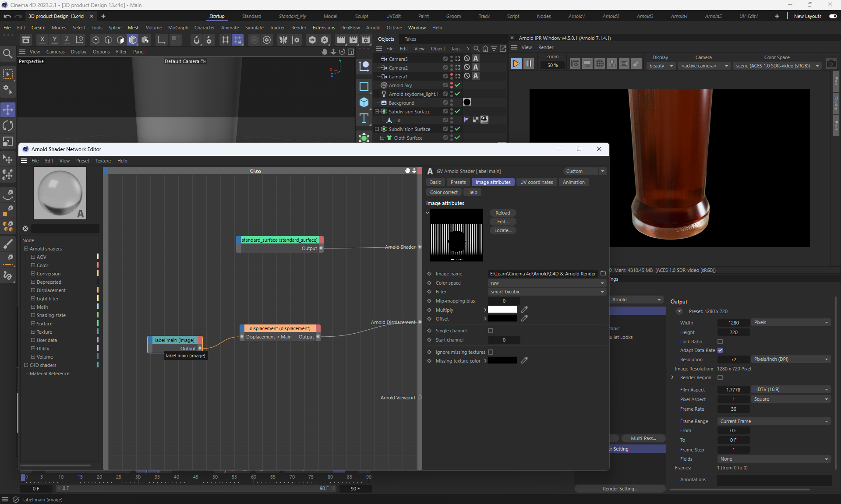Click the cube primitive icon
841x504 pixels.
pyautogui.click(x=364, y=102)
